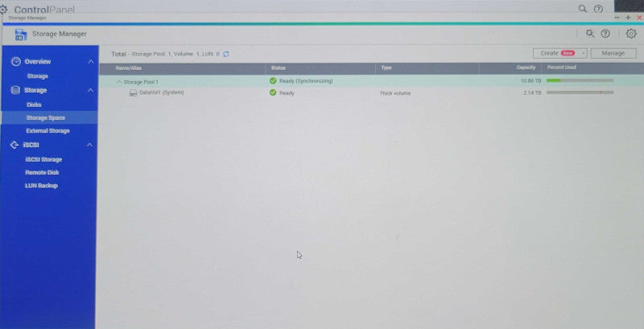Click Storage Pool 1 percent used bar
The height and width of the screenshot is (329, 644).
(580, 80)
